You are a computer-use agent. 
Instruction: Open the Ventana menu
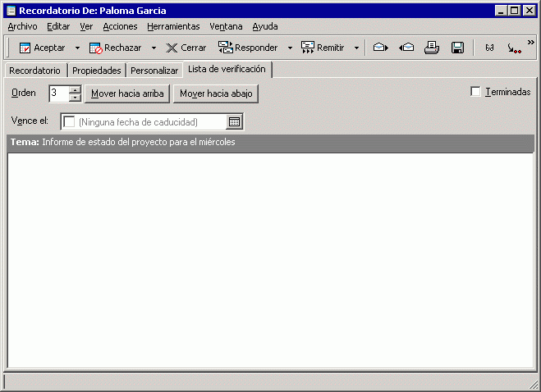click(226, 26)
